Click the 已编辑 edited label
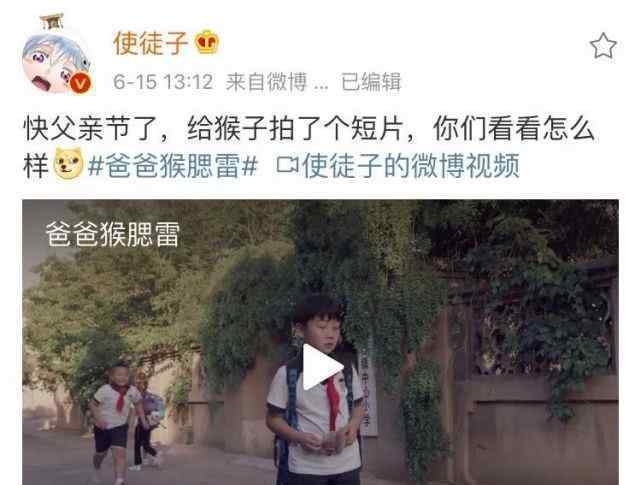Viewport: 641px width, 485px height. 371,82
